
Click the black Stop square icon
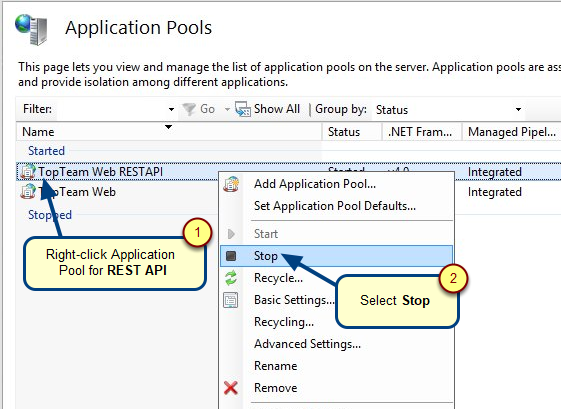231,256
